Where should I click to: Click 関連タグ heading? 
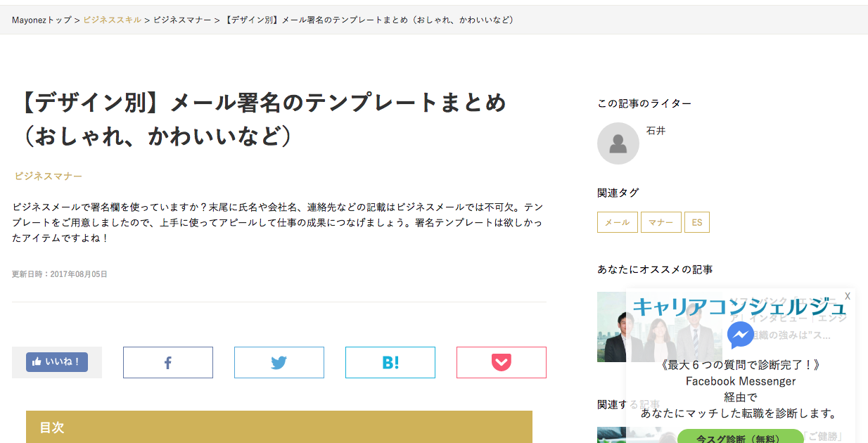point(618,192)
